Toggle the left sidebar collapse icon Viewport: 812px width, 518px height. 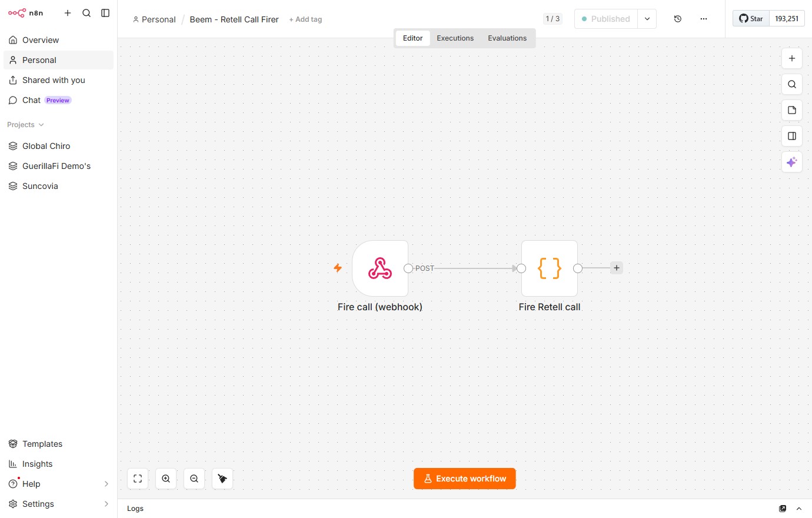coord(105,13)
